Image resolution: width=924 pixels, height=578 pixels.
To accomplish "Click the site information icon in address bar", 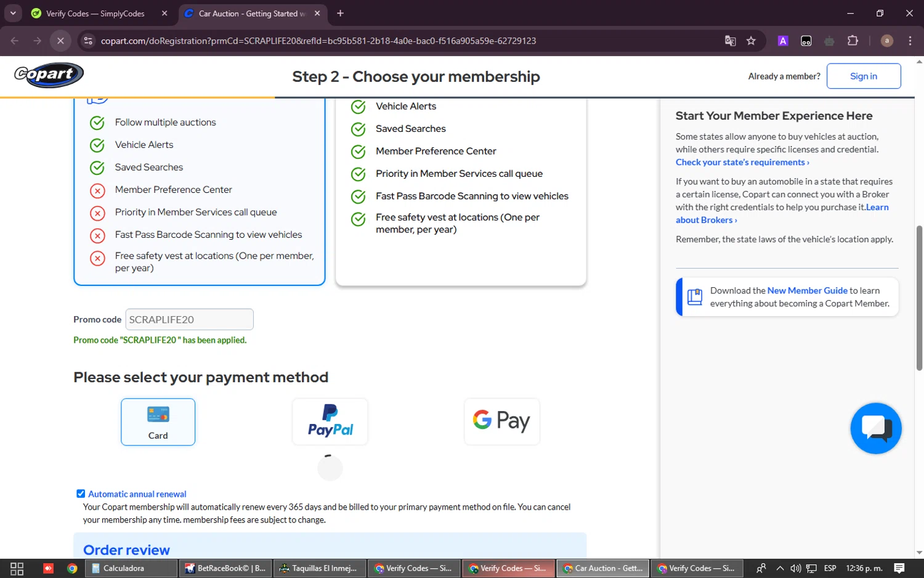I will coord(88,41).
